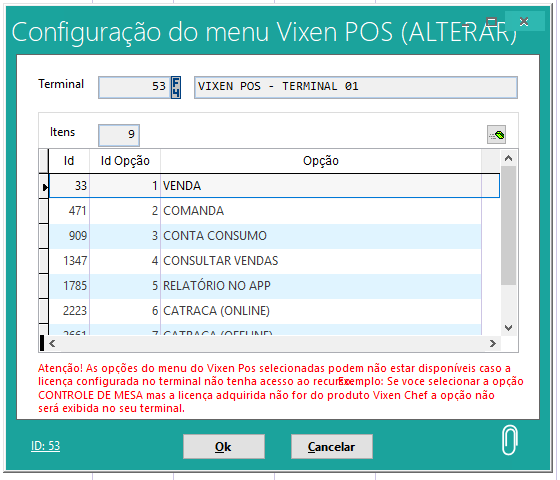Click the grid scroll down arrow

(x=509, y=328)
